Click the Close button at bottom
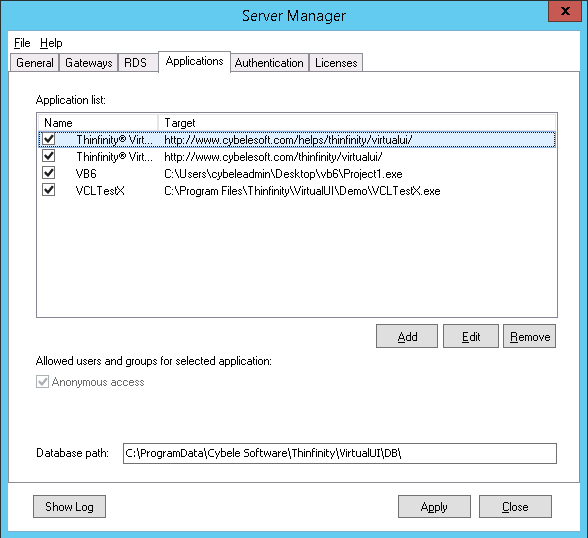 point(515,507)
